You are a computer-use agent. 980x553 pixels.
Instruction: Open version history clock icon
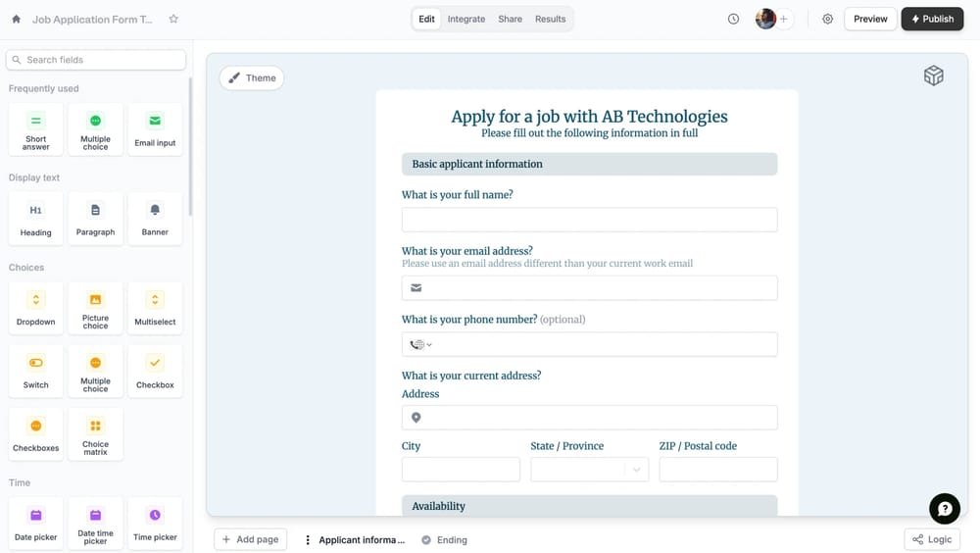tap(733, 19)
